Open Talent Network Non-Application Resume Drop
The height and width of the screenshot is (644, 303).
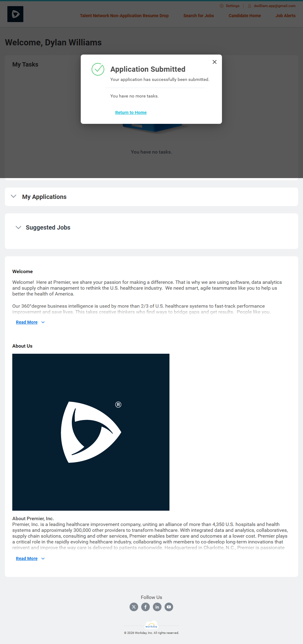click(x=124, y=16)
